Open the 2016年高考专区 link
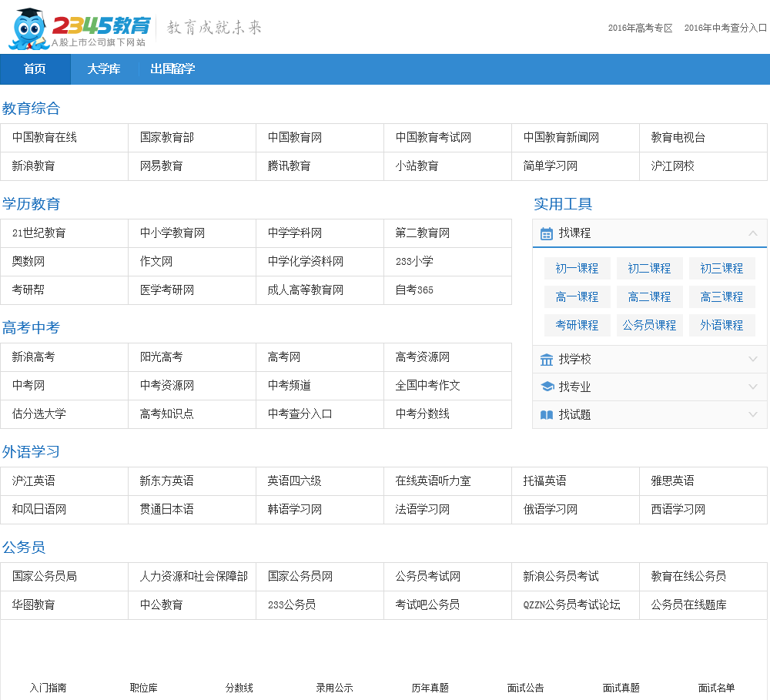 (x=640, y=28)
